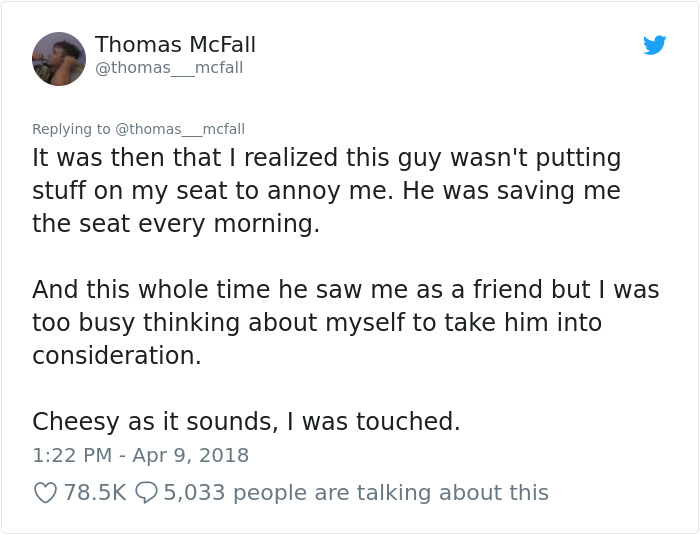Click the sentence 'Cheesy as it sounds, I was touched.'
The width and height of the screenshot is (700, 535).
(x=246, y=422)
